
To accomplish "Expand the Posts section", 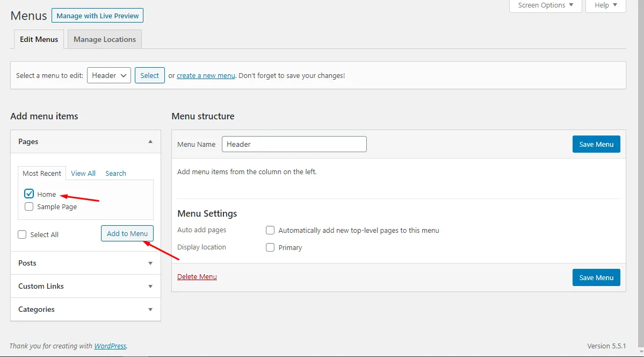I will (150, 263).
